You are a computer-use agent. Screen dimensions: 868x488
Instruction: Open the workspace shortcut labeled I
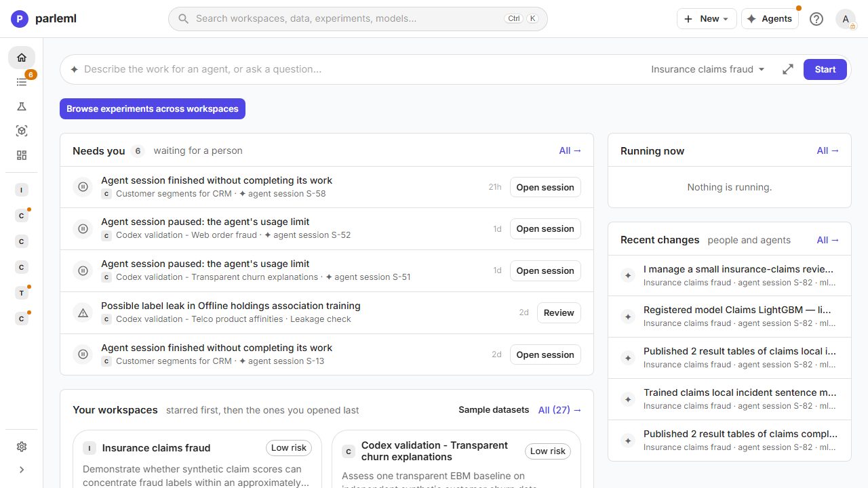pyautogui.click(x=22, y=190)
